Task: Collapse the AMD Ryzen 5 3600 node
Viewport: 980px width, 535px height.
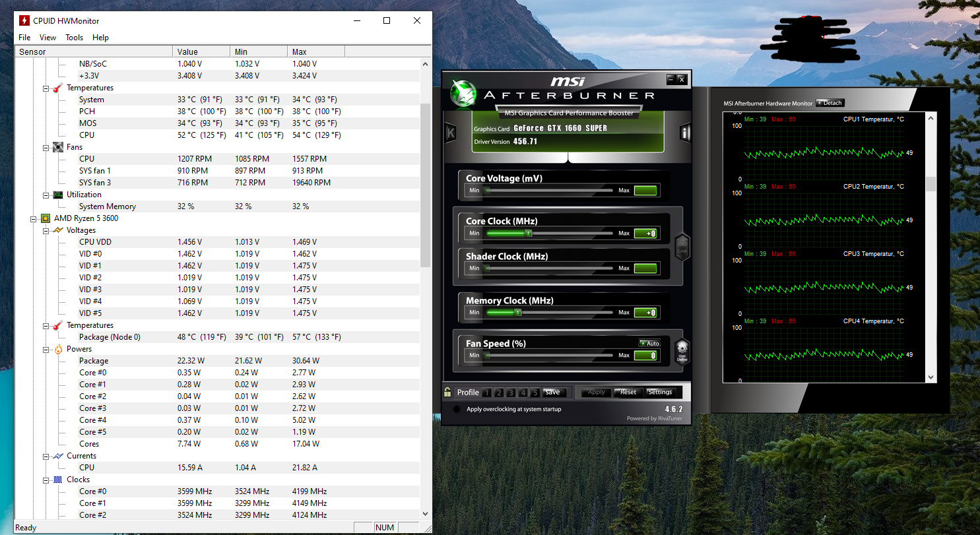Action: tap(34, 219)
